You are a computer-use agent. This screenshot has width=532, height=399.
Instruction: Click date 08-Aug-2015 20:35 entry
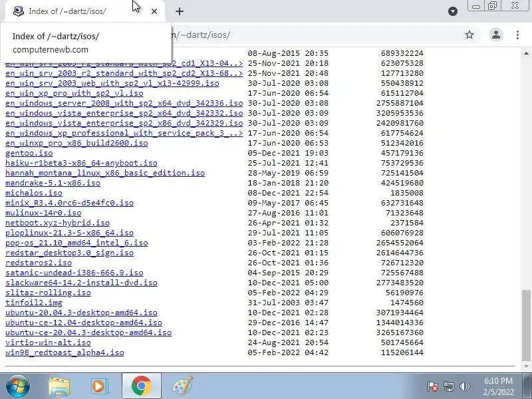[288, 53]
